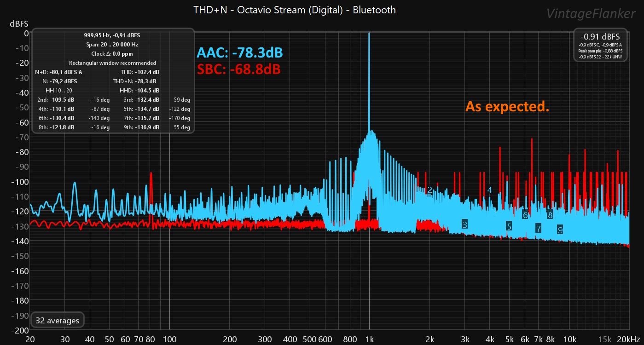Click the 10k frequency axis label
This screenshot has height=345, width=644.
point(569,339)
